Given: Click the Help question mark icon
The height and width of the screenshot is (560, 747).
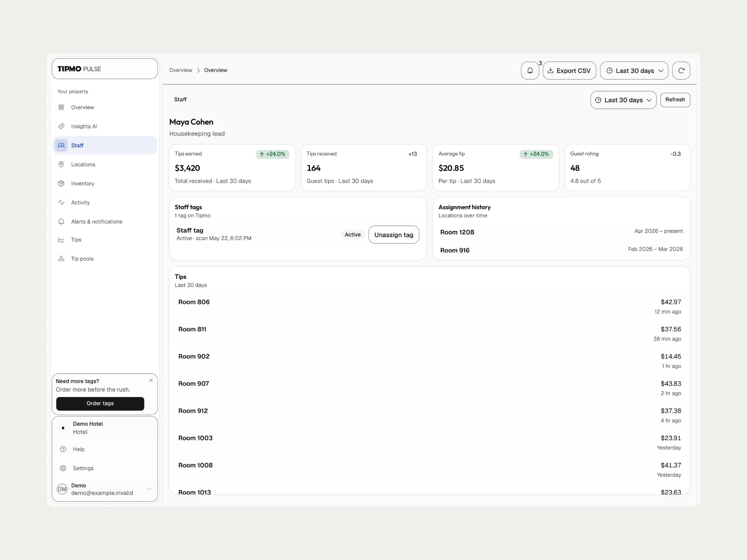Looking at the screenshot, I should click(63, 449).
